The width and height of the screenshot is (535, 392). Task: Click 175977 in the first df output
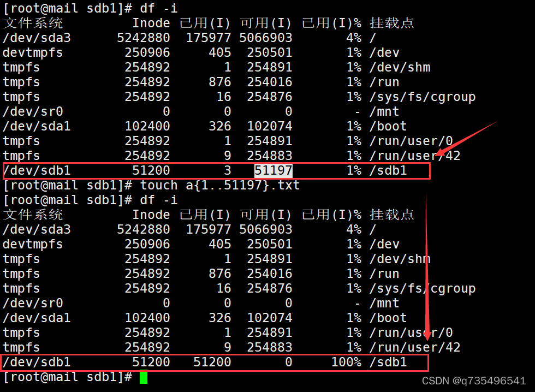[209, 38]
